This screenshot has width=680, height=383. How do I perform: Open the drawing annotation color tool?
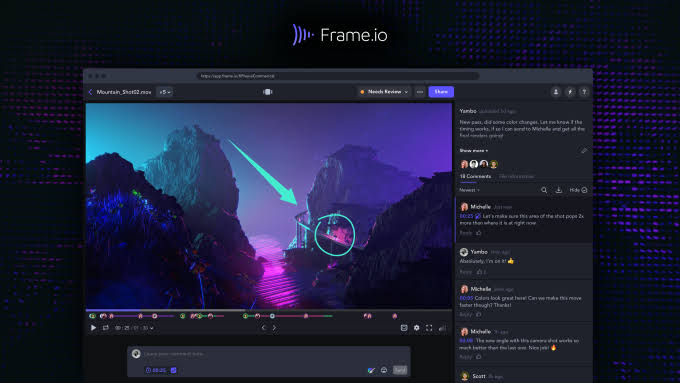pos(371,370)
